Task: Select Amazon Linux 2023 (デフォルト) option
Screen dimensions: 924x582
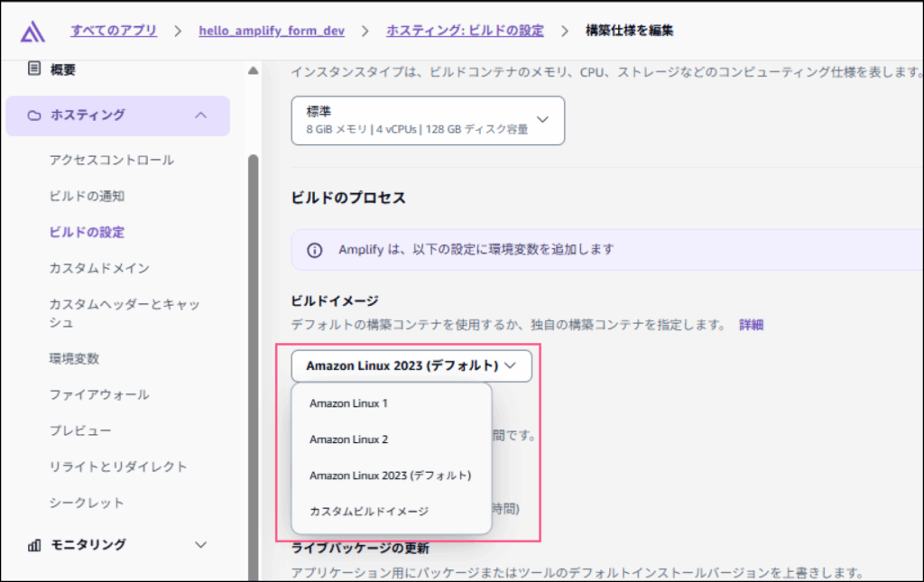Action: click(390, 476)
